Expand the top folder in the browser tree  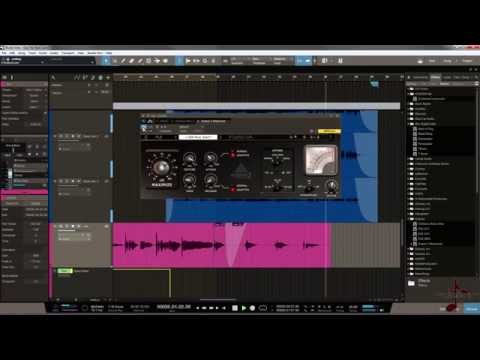tap(409, 89)
